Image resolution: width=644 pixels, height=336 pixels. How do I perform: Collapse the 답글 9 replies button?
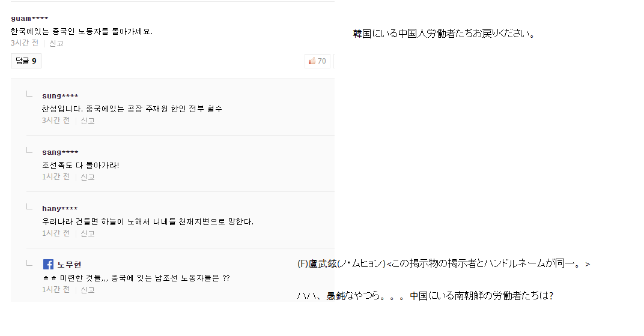click(26, 61)
